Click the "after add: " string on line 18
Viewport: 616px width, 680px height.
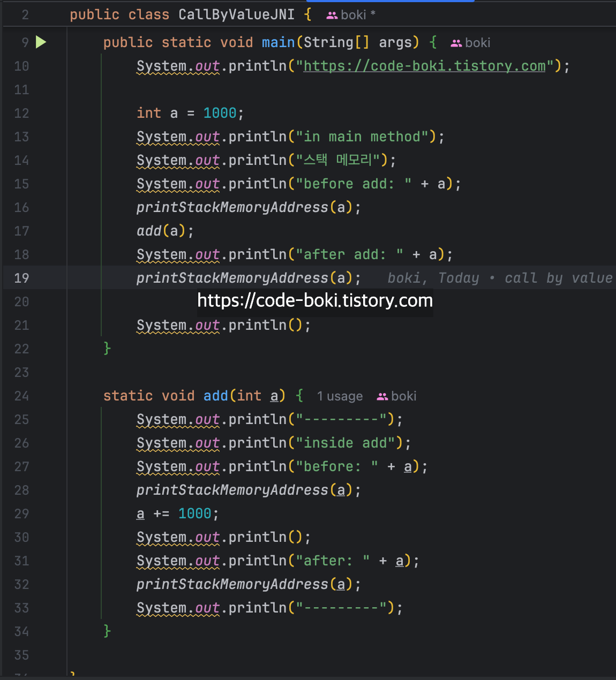[x=349, y=254]
